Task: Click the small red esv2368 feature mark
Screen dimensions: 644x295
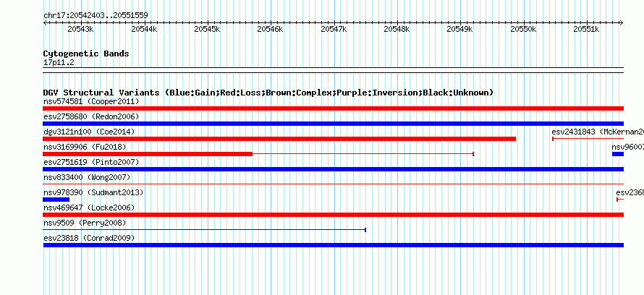Action: (620, 200)
